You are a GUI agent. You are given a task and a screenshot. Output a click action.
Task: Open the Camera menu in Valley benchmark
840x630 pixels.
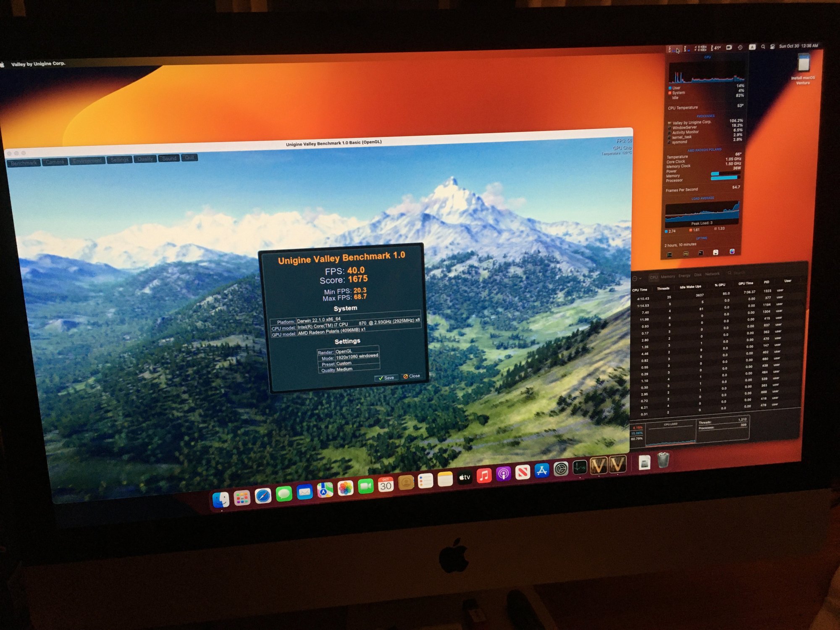[x=55, y=162]
